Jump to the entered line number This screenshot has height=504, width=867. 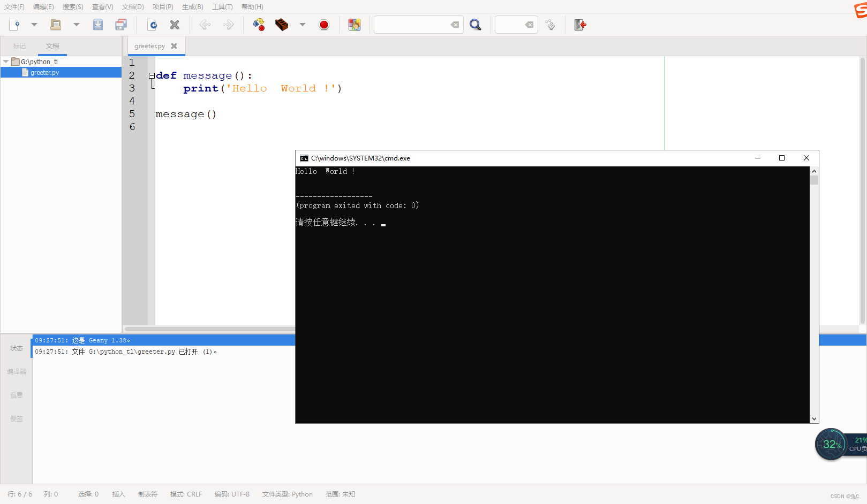pyautogui.click(x=550, y=25)
